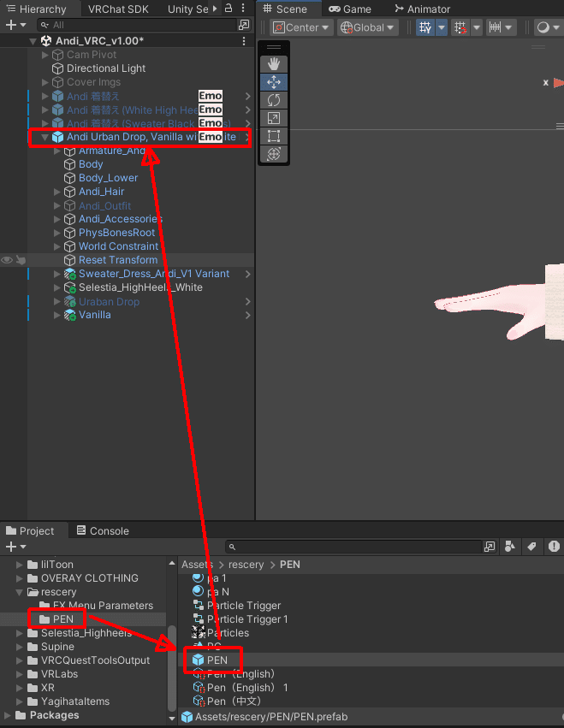Switch to the Game tab
The width and height of the screenshot is (564, 728).
[x=350, y=9]
